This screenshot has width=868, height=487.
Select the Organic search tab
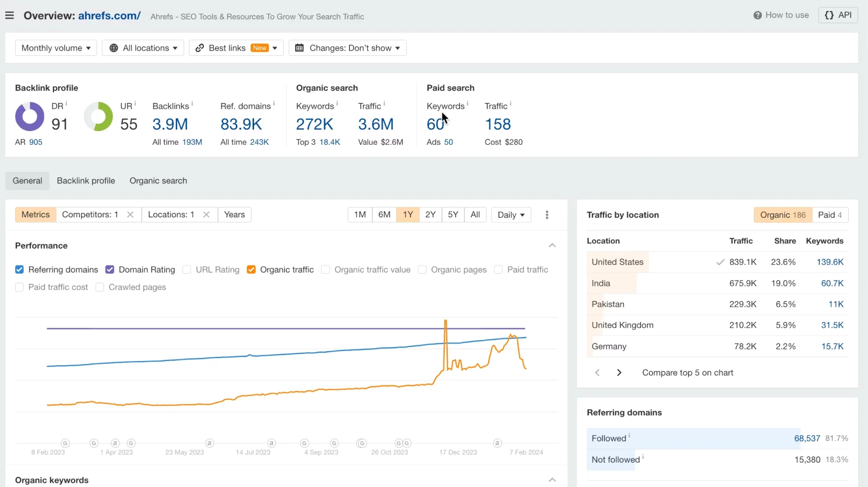pyautogui.click(x=158, y=181)
